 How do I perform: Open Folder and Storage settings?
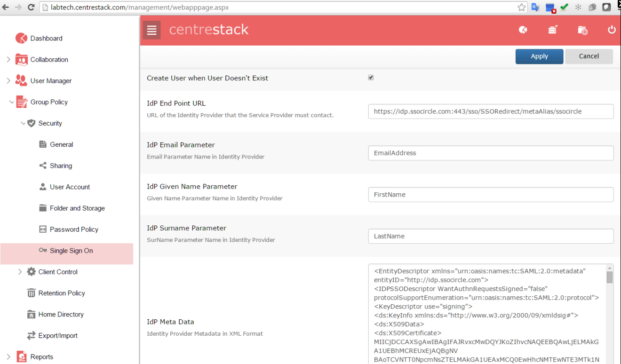tap(77, 208)
